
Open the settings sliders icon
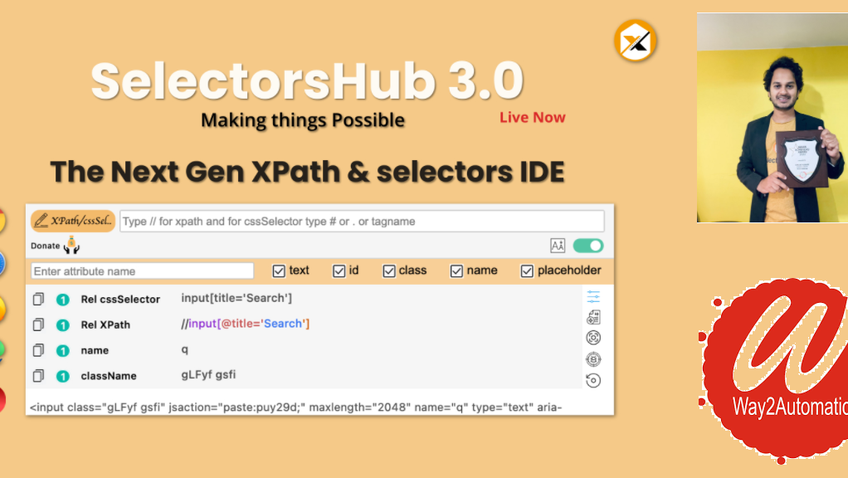pyautogui.click(x=593, y=297)
